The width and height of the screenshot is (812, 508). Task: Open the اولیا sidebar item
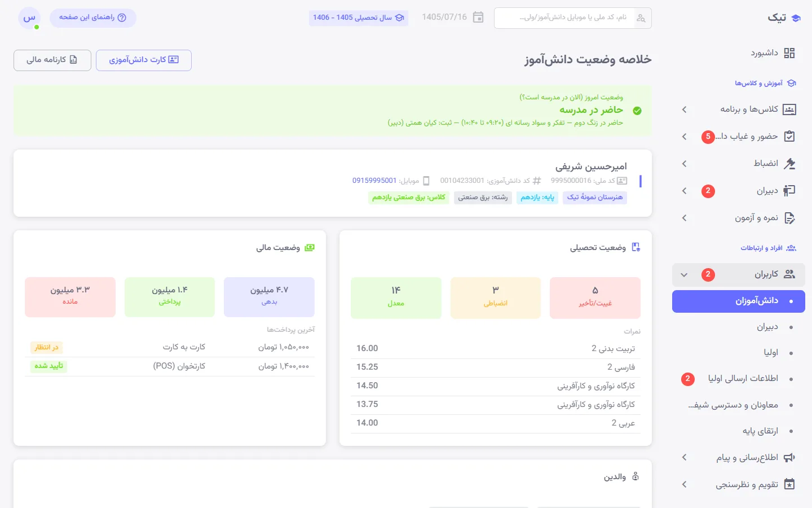click(739, 353)
